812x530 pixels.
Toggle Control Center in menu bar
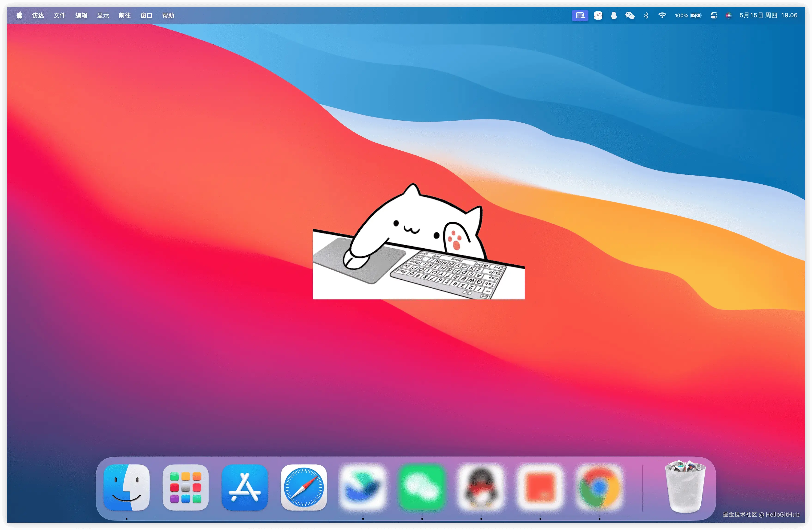pyautogui.click(x=714, y=15)
